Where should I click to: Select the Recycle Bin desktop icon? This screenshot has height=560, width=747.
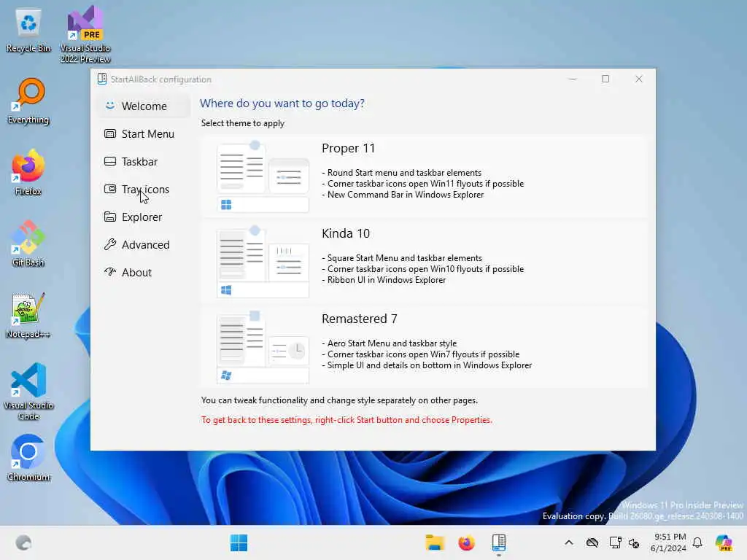coord(28,31)
